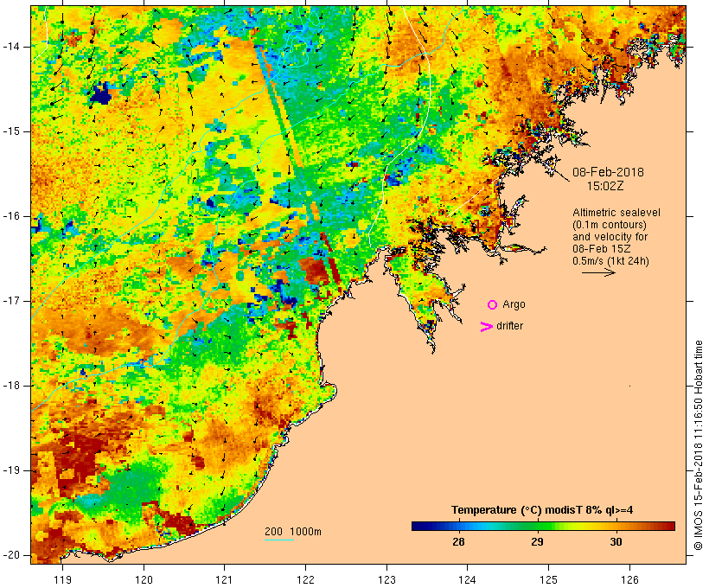The height and width of the screenshot is (588, 709).
Task: Click the 0.5m/s velocity scale arrow
Action: point(598,272)
